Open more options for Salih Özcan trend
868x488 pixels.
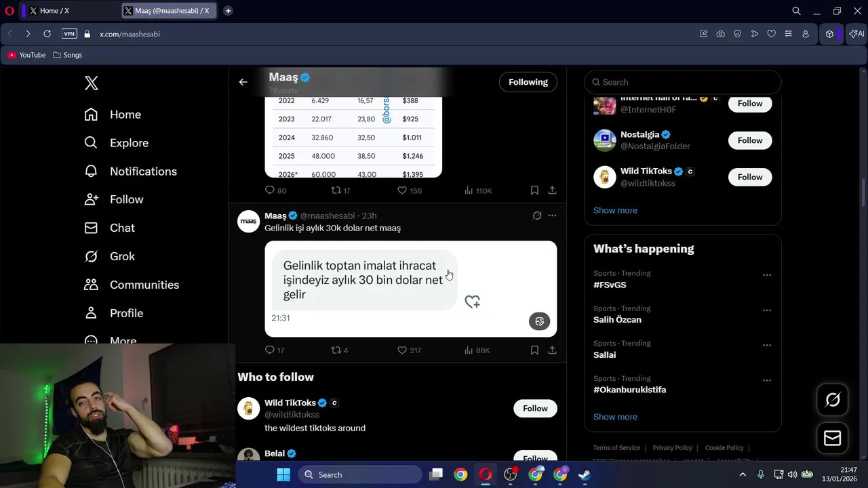pyautogui.click(x=767, y=310)
